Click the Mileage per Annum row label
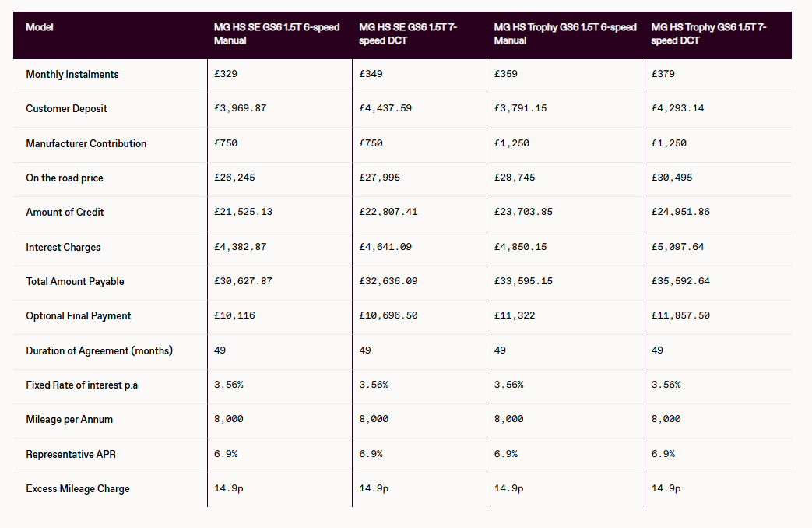 coord(69,420)
